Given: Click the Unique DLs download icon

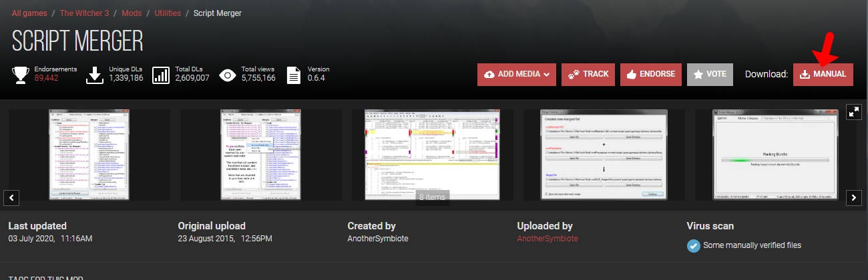Looking at the screenshot, I should click(95, 75).
